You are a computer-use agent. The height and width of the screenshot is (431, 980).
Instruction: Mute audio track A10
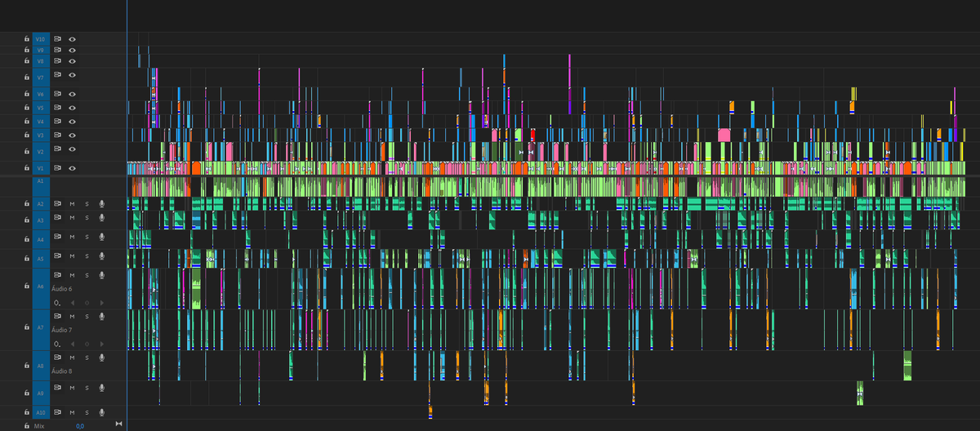pyautogui.click(x=72, y=412)
